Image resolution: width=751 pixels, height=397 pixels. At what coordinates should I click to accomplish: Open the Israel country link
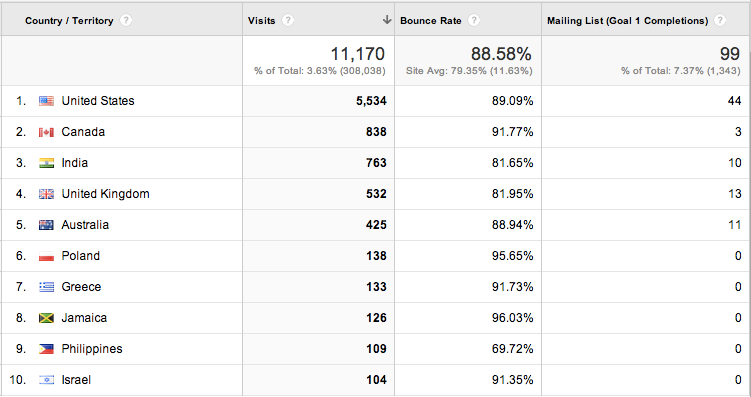[76, 380]
